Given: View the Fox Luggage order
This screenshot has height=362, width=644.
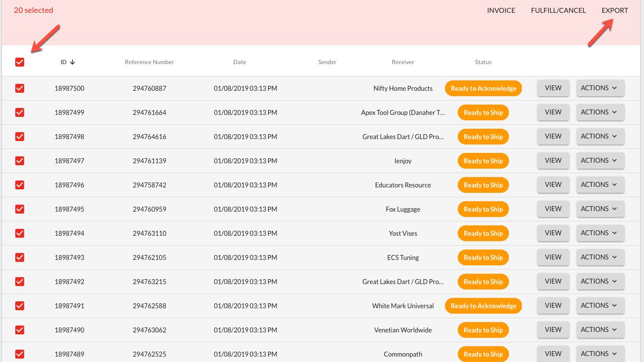Looking at the screenshot, I should [553, 209].
